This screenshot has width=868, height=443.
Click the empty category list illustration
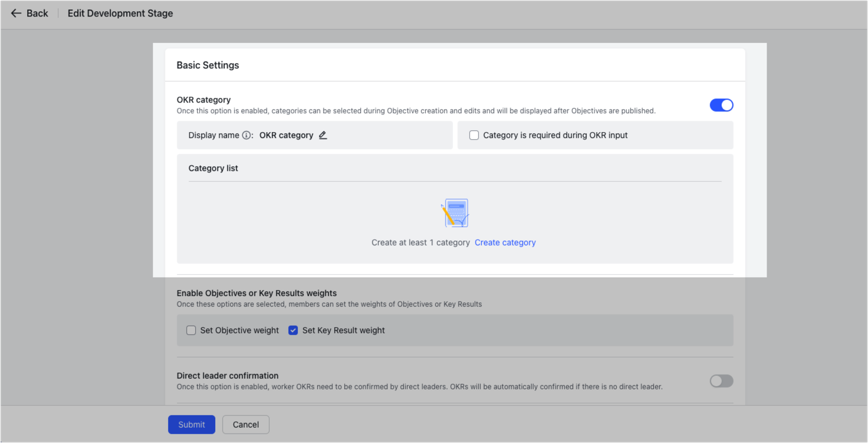coord(455,213)
